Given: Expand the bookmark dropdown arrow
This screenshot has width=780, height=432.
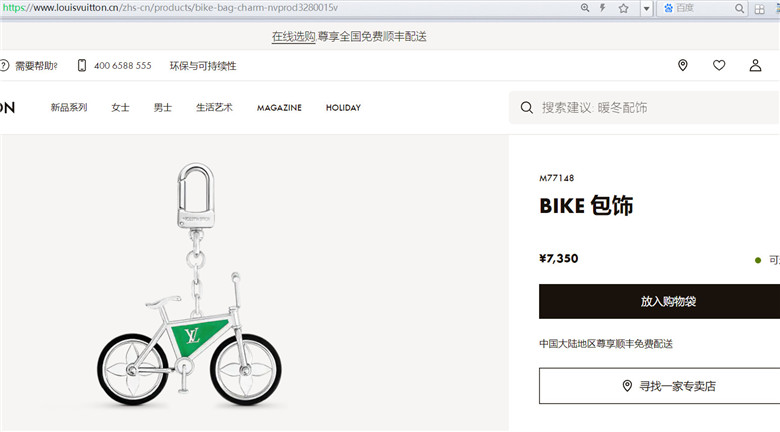Looking at the screenshot, I should pos(646,8).
